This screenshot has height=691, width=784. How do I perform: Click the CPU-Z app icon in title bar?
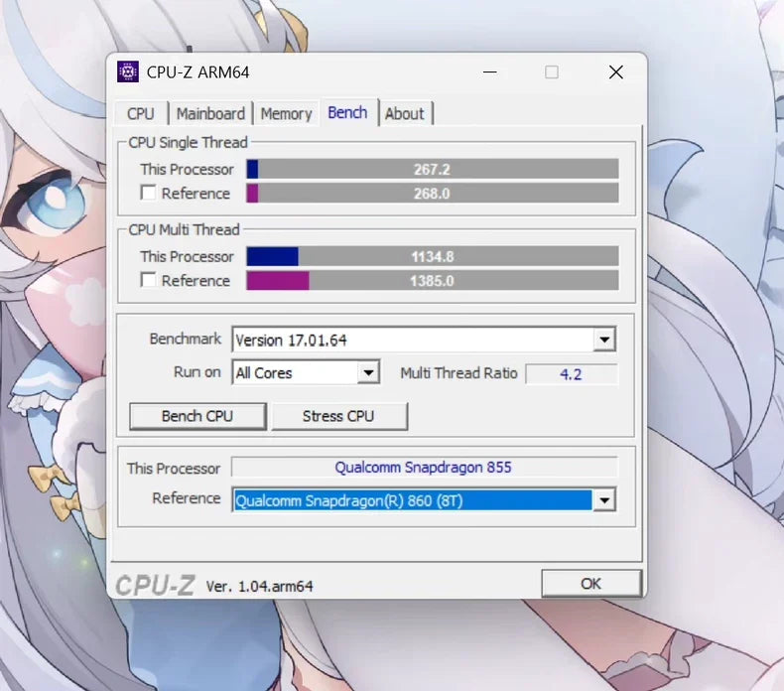[128, 72]
